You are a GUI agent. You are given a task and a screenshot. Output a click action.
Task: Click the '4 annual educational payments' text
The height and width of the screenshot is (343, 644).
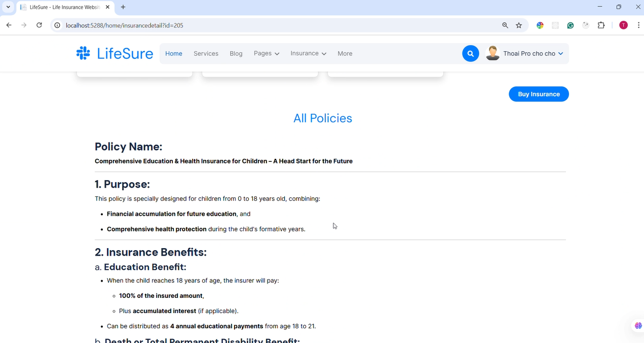pyautogui.click(x=216, y=326)
